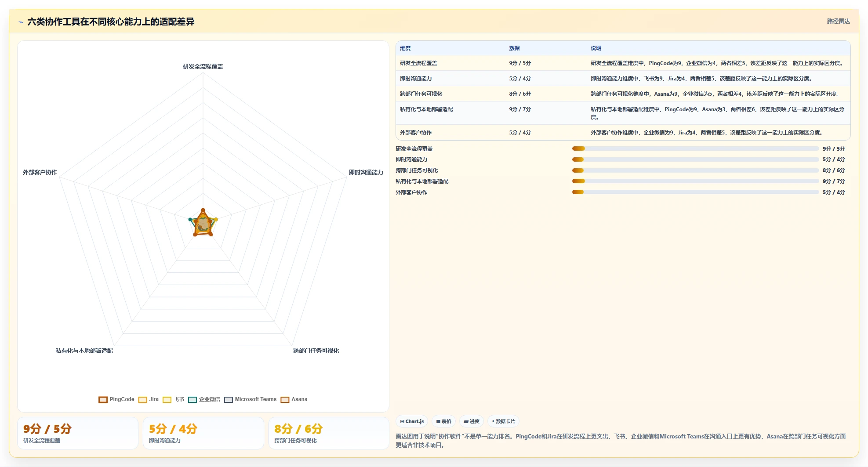The width and height of the screenshot is (868, 467).
Task: Click radar axis label 跨部门任务可视化
Action: (316, 351)
